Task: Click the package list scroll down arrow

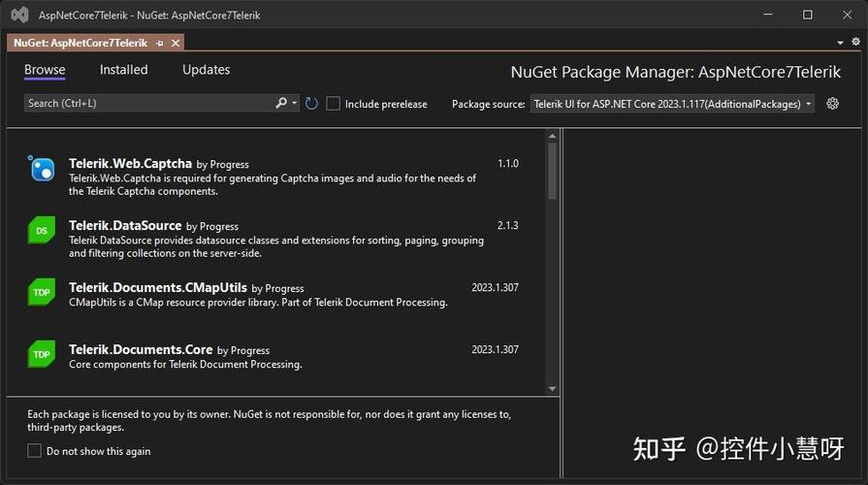Action: coord(552,389)
